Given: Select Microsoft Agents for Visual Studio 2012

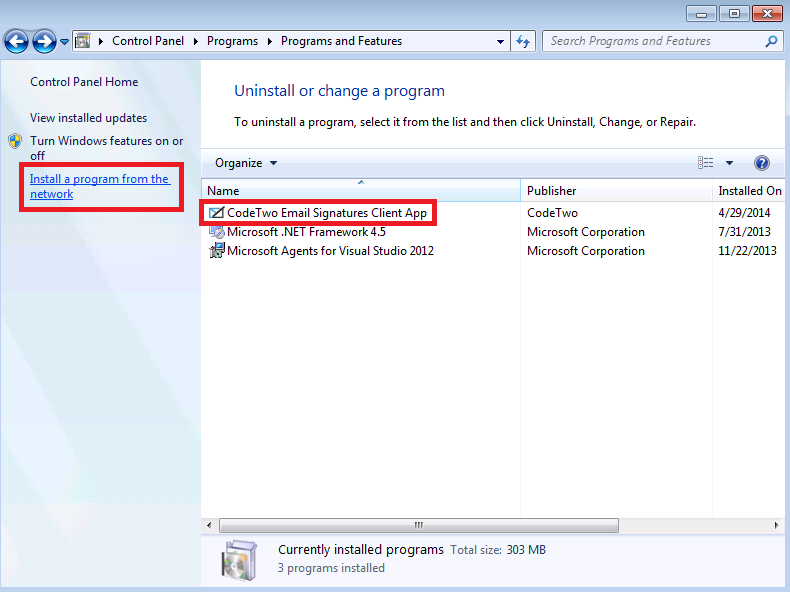Looking at the screenshot, I should pos(330,251).
